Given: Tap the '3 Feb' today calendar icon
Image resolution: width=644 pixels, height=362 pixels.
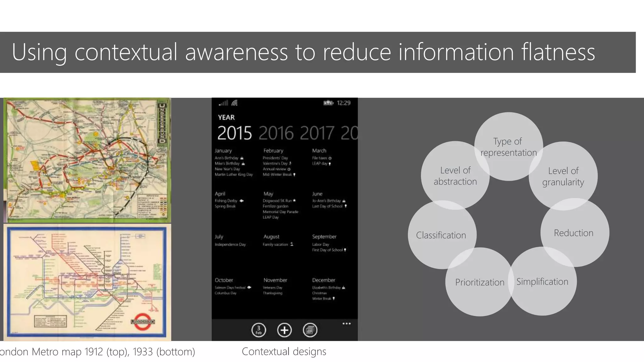Looking at the screenshot, I should coord(258,330).
